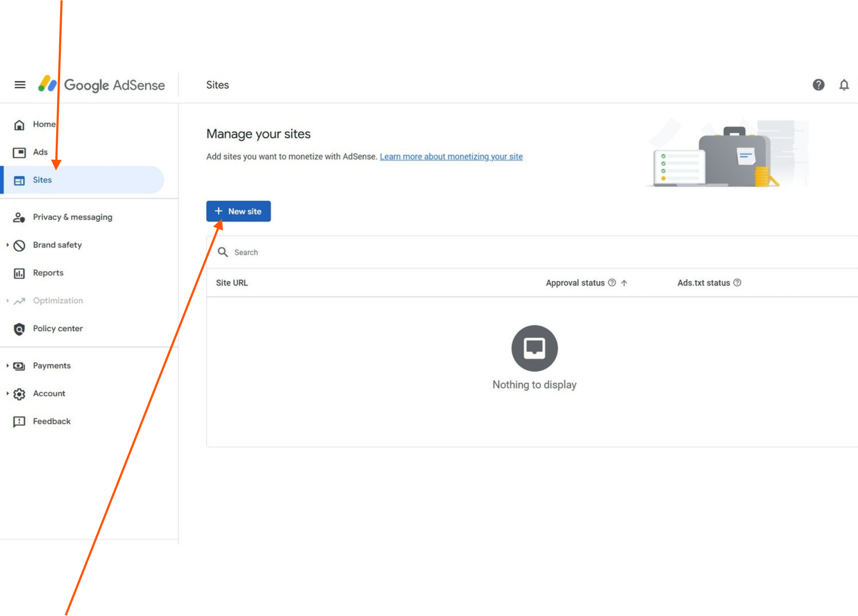The image size is (858, 616).
Task: Open Policy center from sidebar
Action: [x=57, y=329]
